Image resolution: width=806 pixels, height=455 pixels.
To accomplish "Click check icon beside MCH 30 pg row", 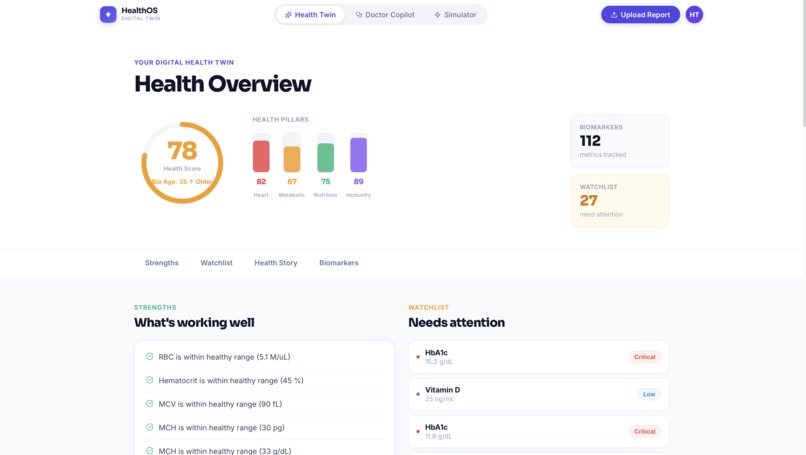I will (150, 427).
